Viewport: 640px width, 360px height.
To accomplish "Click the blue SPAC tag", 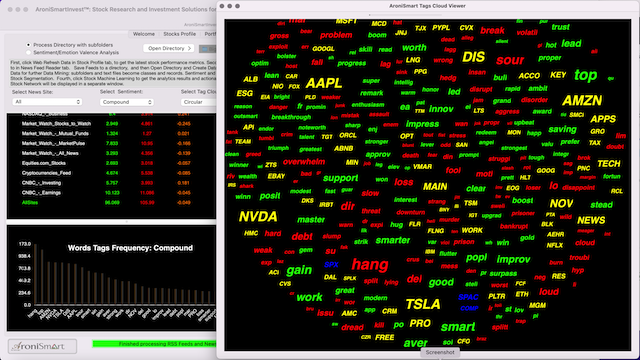I will point(468,297).
